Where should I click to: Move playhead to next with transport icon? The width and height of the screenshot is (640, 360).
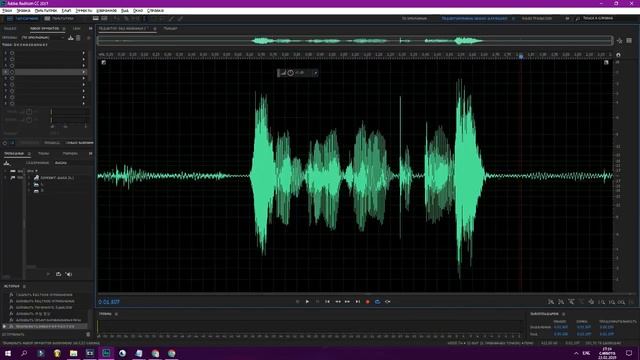tap(358, 302)
